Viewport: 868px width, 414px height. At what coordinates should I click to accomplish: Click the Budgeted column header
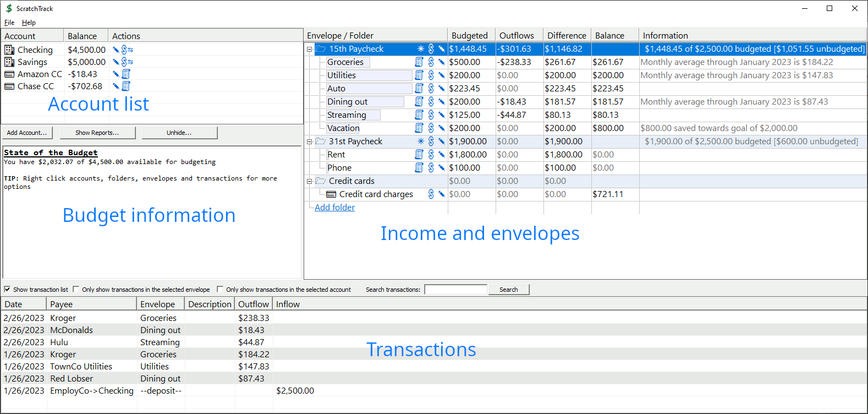coord(471,35)
